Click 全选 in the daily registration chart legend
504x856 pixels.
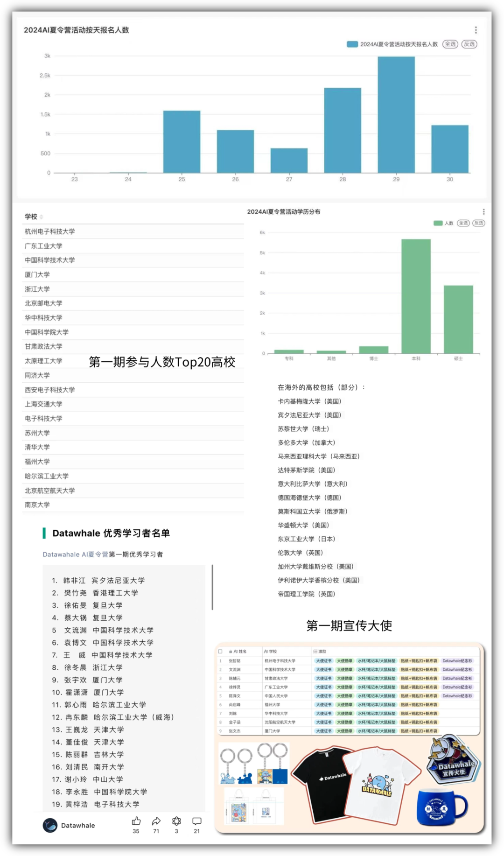450,44
